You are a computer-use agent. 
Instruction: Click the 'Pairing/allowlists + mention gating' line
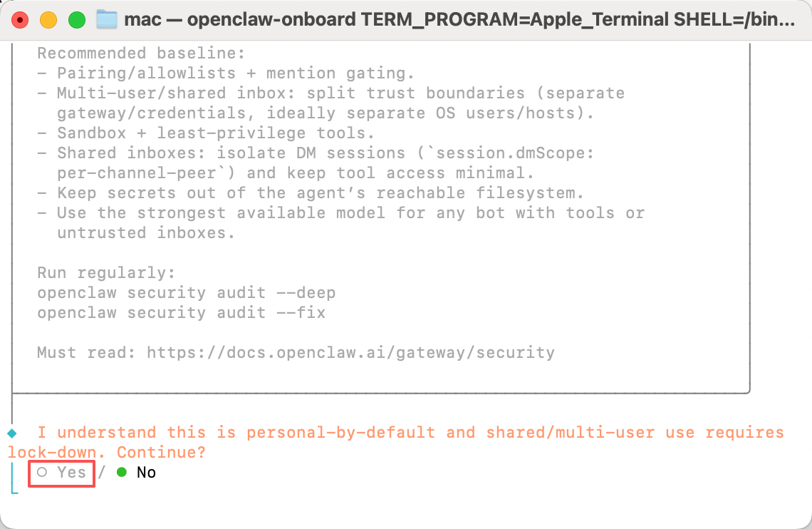point(236,73)
